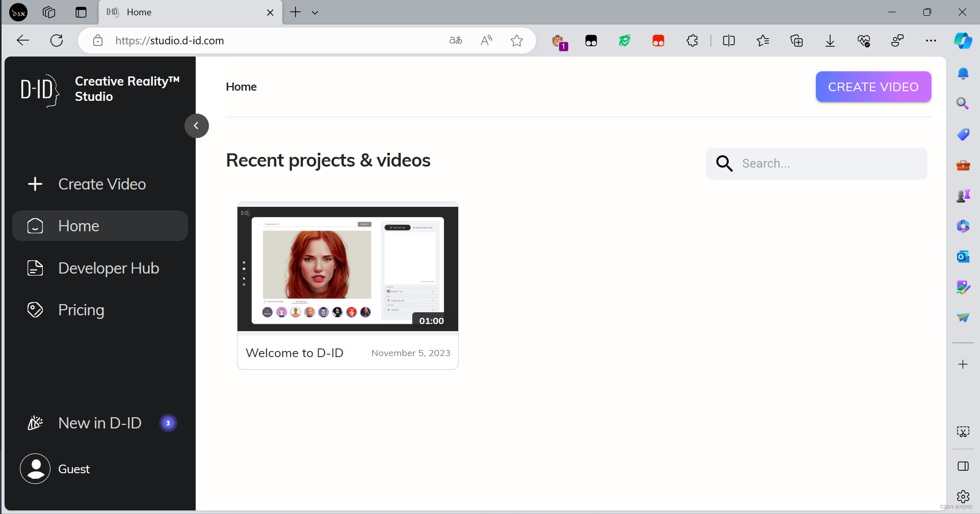The image size is (980, 514).
Task: Click the Guest account entry
Action: coord(55,469)
